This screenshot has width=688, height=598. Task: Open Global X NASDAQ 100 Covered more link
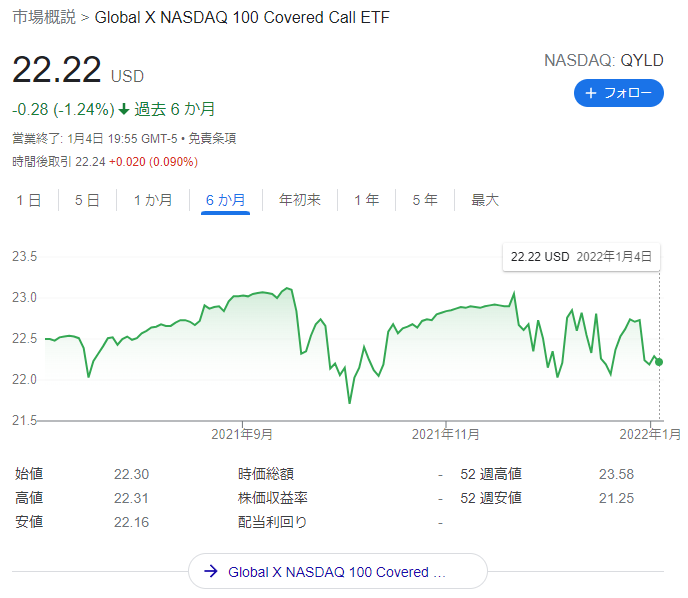[338, 571]
